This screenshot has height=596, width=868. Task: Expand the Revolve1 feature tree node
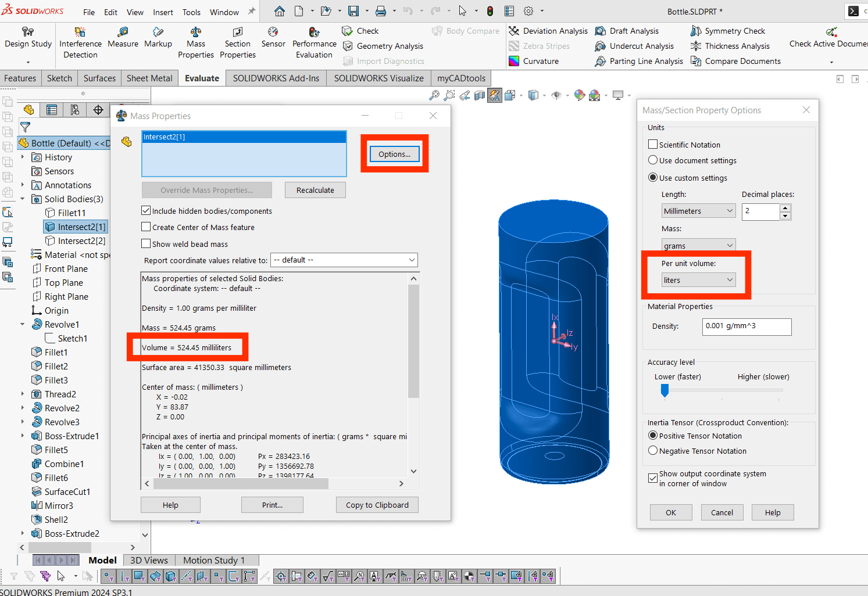click(x=22, y=324)
